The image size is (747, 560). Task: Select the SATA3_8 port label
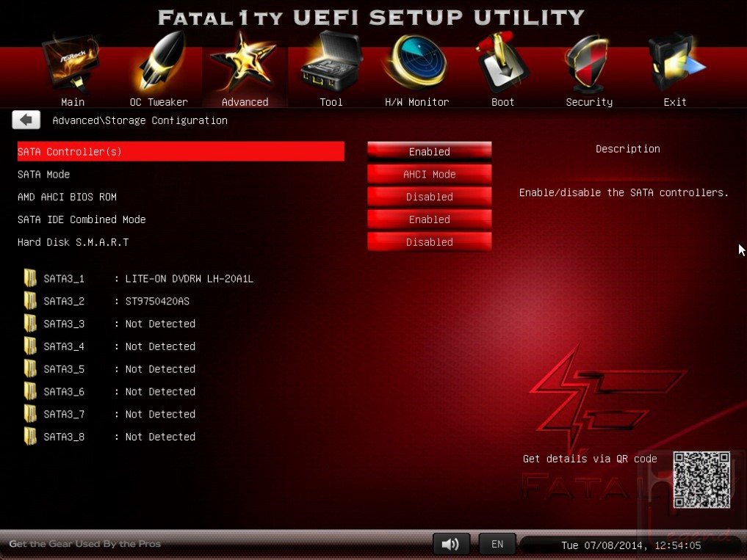click(x=64, y=437)
